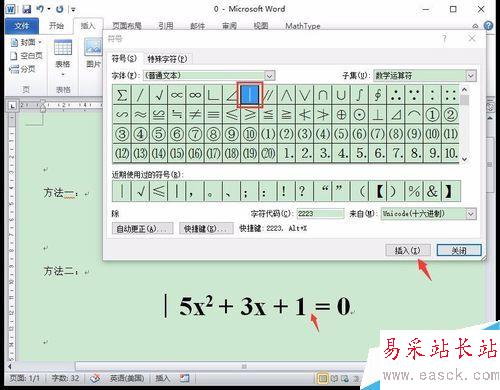The image size is (500, 390).
Task: Pick the contour integral symbol ∮
Action: (x=377, y=95)
